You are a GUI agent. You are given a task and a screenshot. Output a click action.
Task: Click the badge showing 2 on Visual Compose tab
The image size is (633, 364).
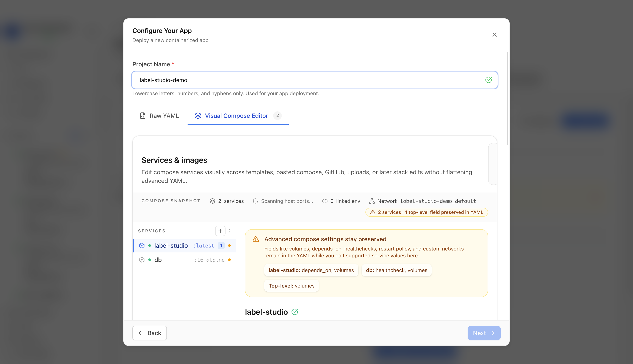[x=277, y=115]
